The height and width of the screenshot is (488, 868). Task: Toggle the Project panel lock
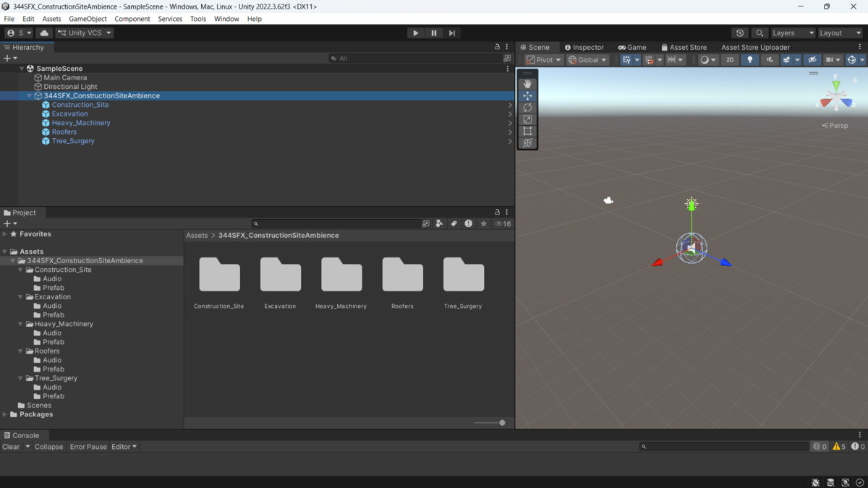click(x=497, y=212)
